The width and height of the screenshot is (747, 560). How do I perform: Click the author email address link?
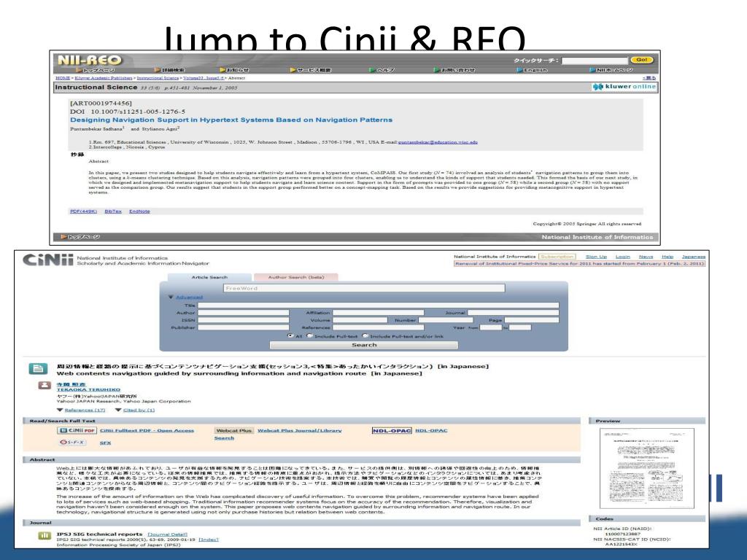pos(438,142)
